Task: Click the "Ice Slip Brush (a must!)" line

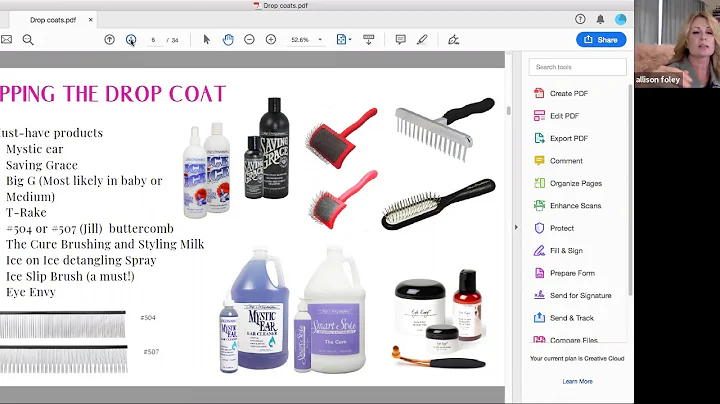Action: point(70,276)
